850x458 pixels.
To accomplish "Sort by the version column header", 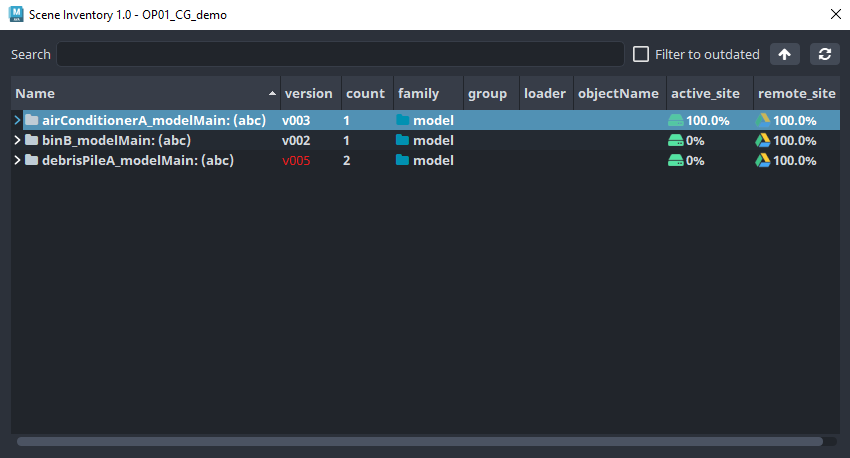I will point(311,93).
